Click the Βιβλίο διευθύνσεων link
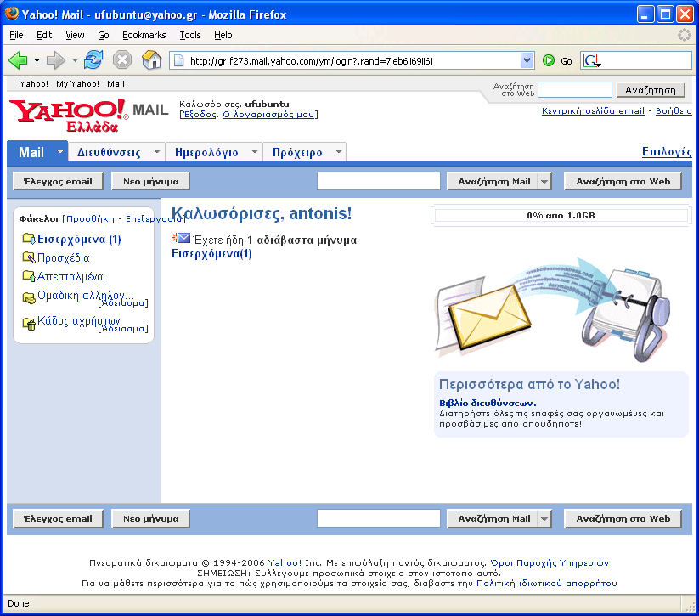The height and width of the screenshot is (616, 699). pyautogui.click(x=488, y=403)
